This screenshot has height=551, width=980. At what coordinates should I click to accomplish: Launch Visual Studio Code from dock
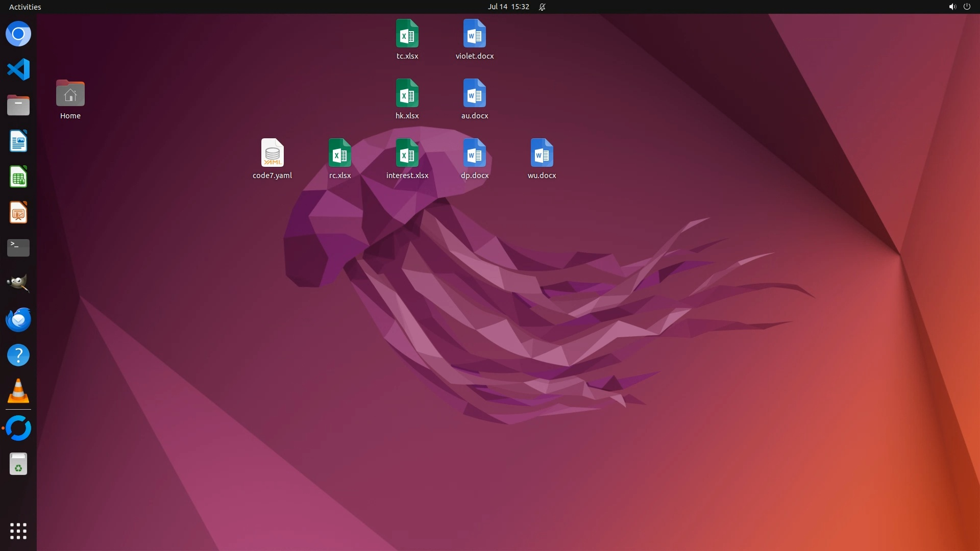(x=18, y=70)
